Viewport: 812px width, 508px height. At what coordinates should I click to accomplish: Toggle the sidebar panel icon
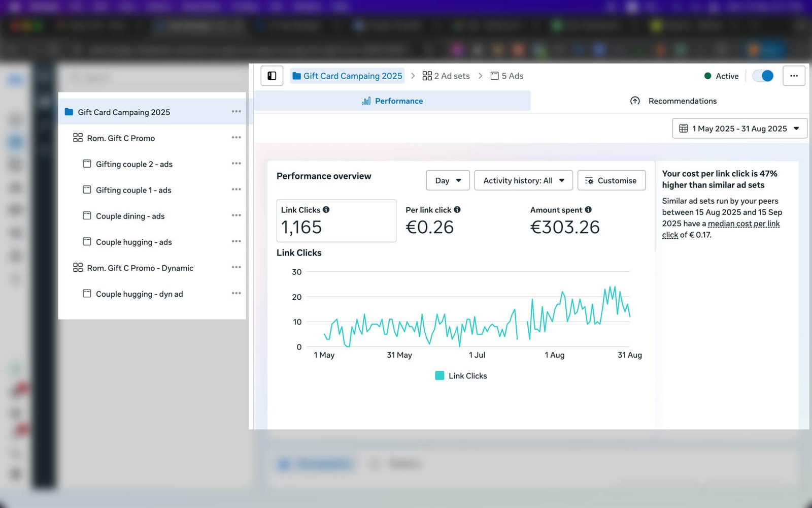point(272,76)
